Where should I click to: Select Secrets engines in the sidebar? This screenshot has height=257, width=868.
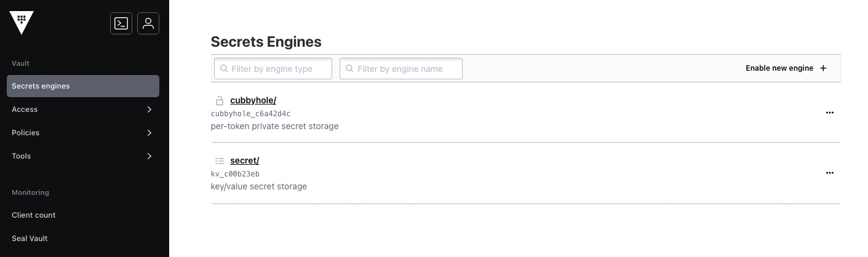pos(83,86)
